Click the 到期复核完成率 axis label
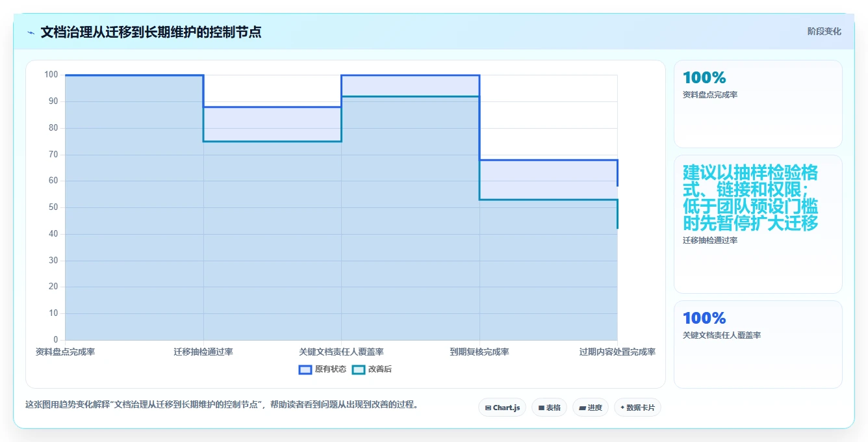Viewport: 868px width, 442px height. point(479,352)
